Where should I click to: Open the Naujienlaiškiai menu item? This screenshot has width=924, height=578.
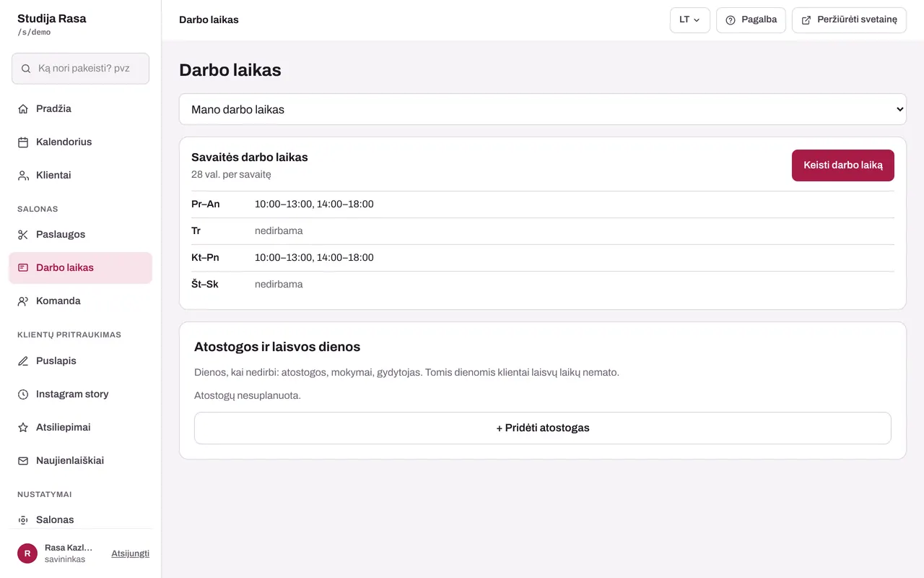pos(80,461)
